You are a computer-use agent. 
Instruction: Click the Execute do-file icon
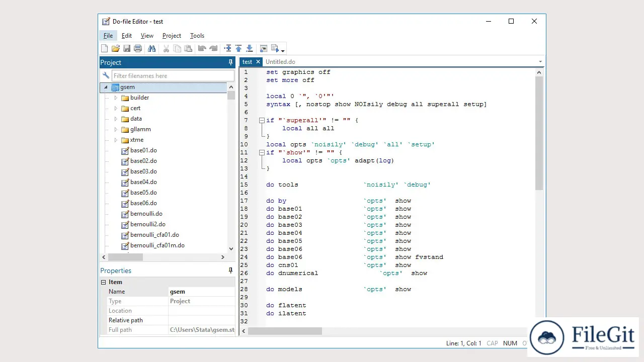point(275,48)
